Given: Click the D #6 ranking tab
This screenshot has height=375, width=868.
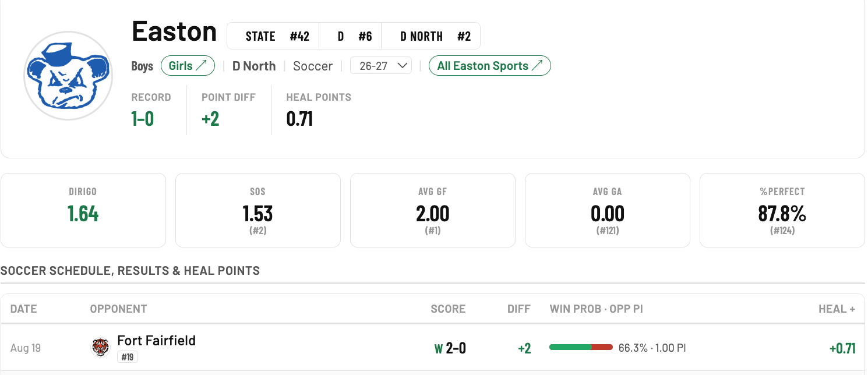Looking at the screenshot, I should point(354,36).
